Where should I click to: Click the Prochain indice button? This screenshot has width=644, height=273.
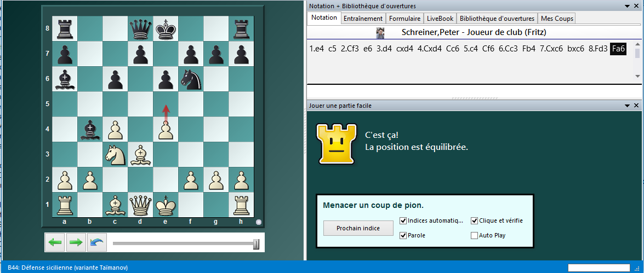(x=357, y=228)
